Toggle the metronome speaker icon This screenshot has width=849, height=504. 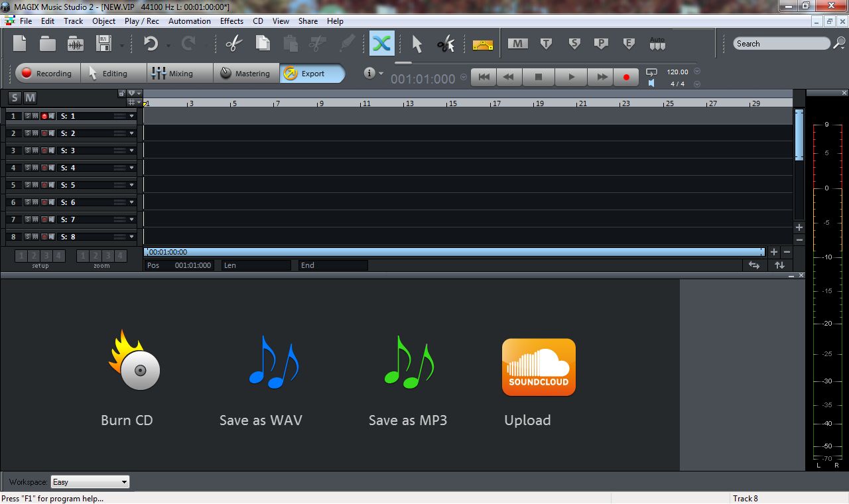tap(651, 84)
